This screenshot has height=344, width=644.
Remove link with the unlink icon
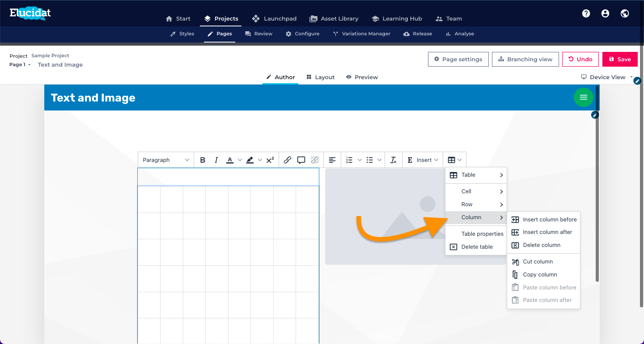coord(315,160)
